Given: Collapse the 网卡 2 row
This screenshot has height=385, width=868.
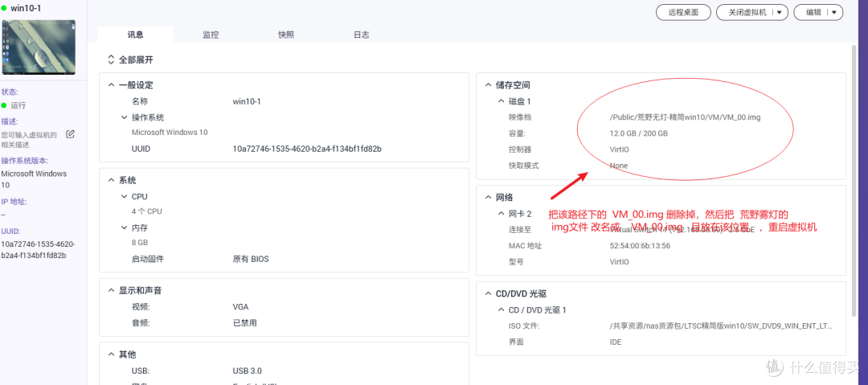Looking at the screenshot, I should 501,214.
